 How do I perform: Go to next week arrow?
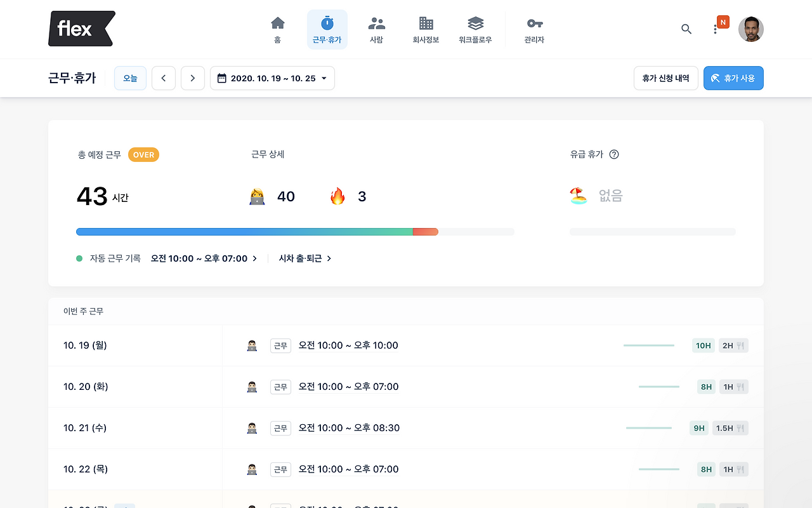193,78
